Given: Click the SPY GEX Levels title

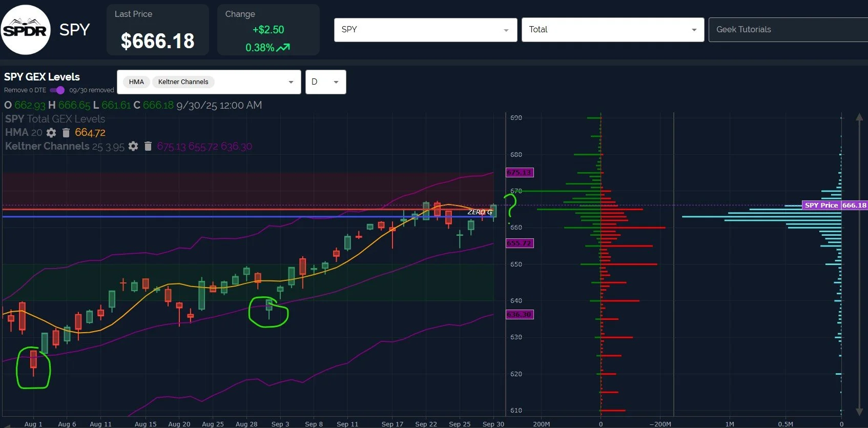Looking at the screenshot, I should (42, 77).
